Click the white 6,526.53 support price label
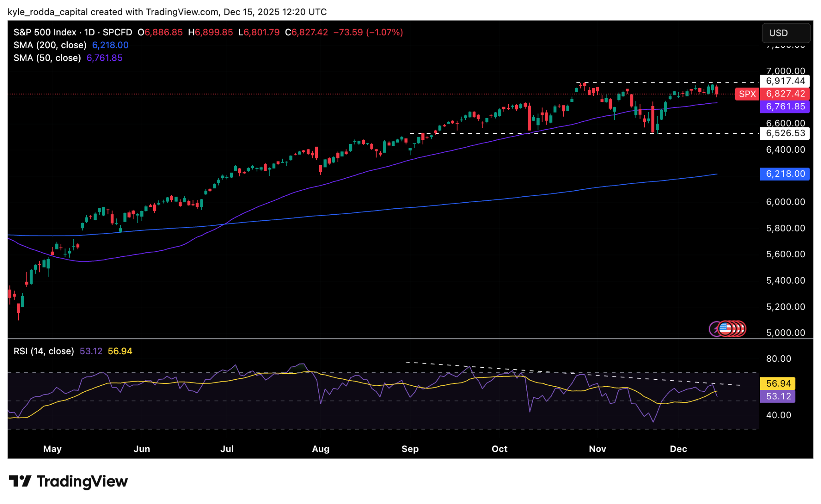Image resolution: width=821 pixels, height=504 pixels. [x=785, y=133]
